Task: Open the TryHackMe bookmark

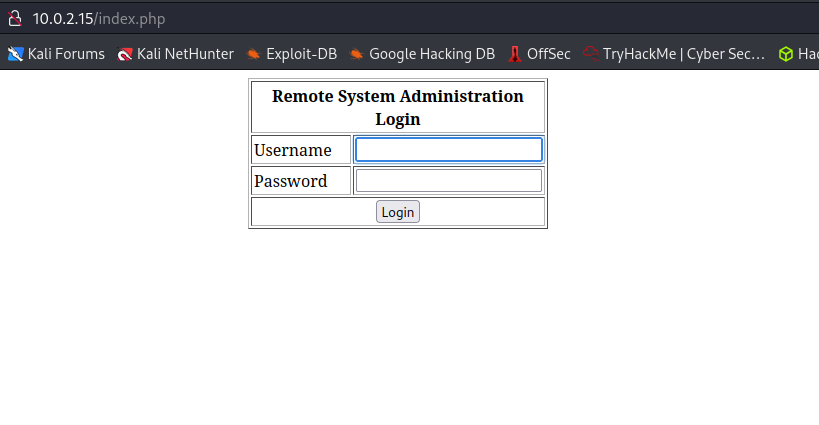Action: 674,54
